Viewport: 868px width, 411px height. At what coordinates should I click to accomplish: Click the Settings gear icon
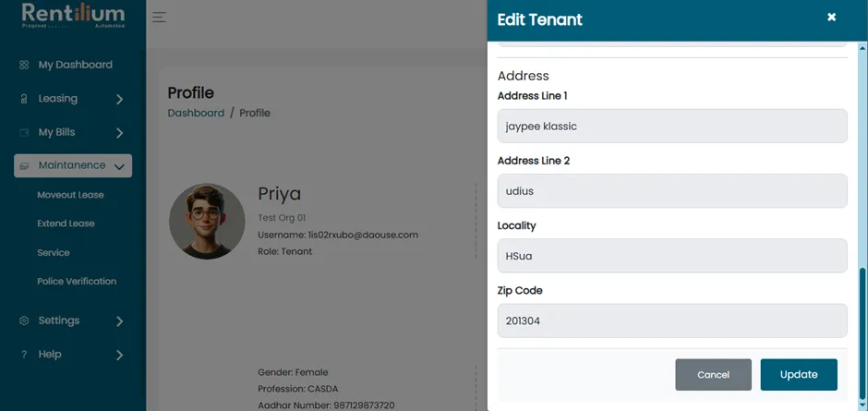[x=24, y=320]
